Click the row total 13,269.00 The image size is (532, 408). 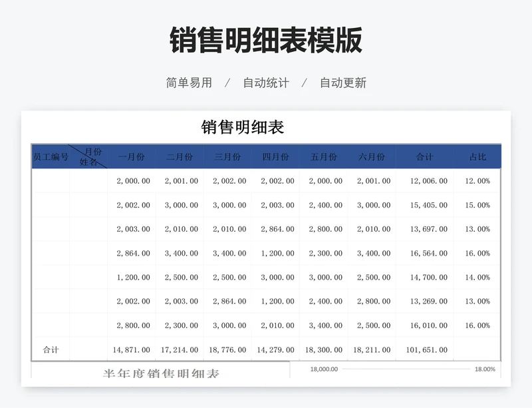[429, 302]
